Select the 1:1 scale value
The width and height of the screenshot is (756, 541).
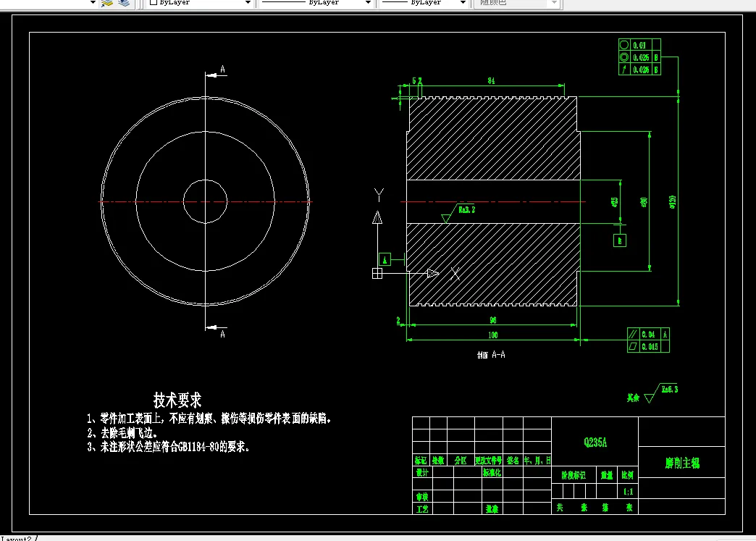pyautogui.click(x=629, y=492)
